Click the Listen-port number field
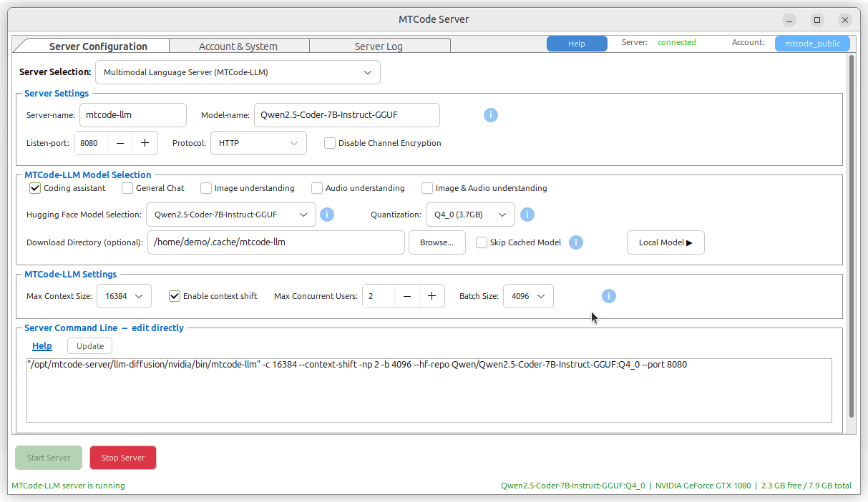This screenshot has width=868, height=502. [x=91, y=143]
